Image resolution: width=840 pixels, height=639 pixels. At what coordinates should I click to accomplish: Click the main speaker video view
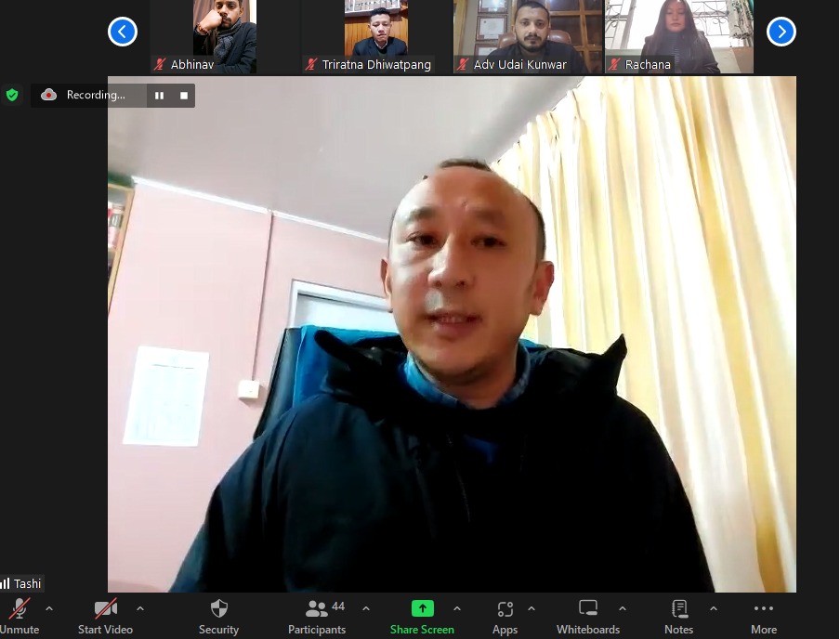[x=452, y=334]
